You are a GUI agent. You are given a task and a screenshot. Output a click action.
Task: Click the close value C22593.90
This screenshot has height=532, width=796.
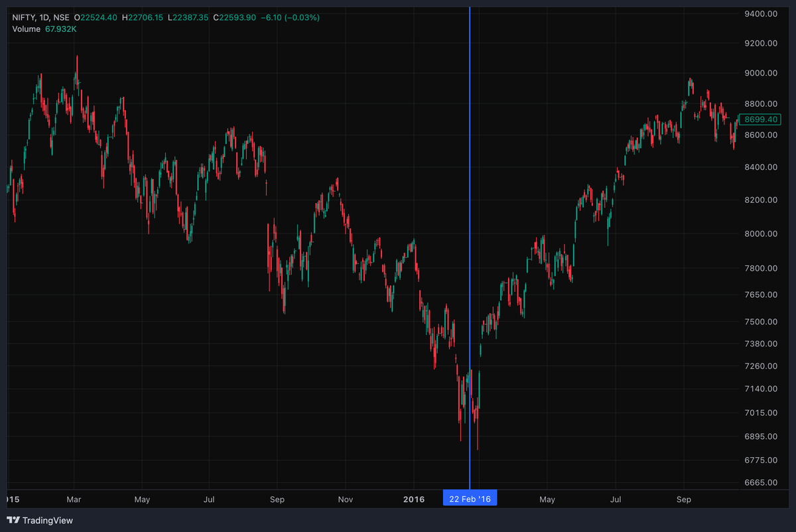coord(235,17)
